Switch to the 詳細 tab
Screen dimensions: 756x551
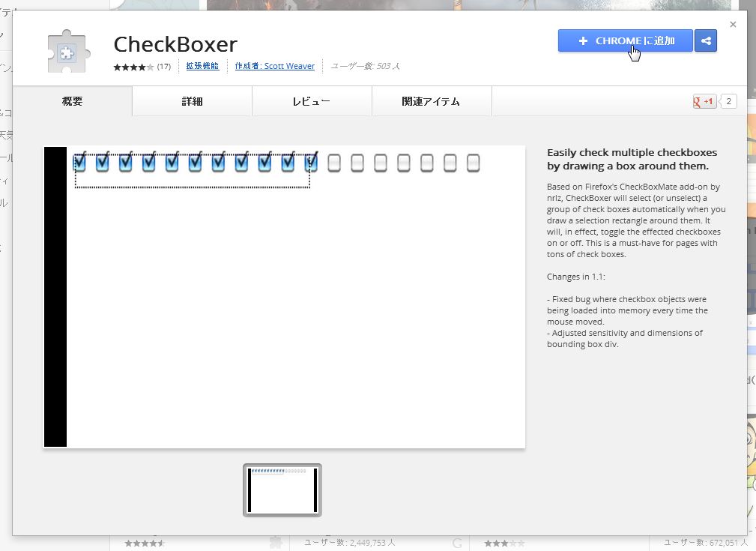[192, 101]
